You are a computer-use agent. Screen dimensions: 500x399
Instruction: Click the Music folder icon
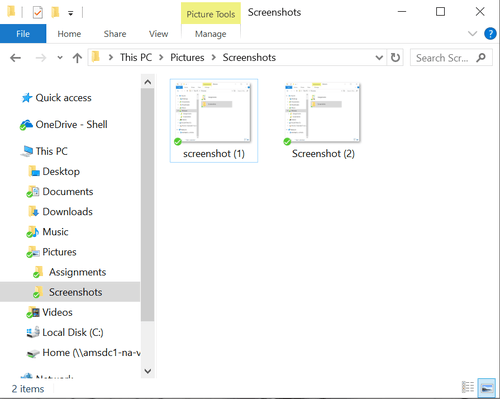pyautogui.click(x=33, y=232)
